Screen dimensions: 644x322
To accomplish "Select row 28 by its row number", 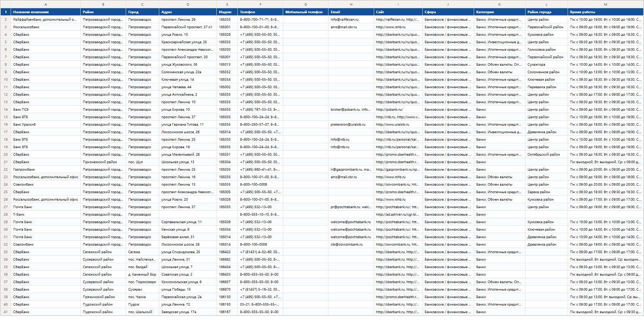I will click(5, 215).
